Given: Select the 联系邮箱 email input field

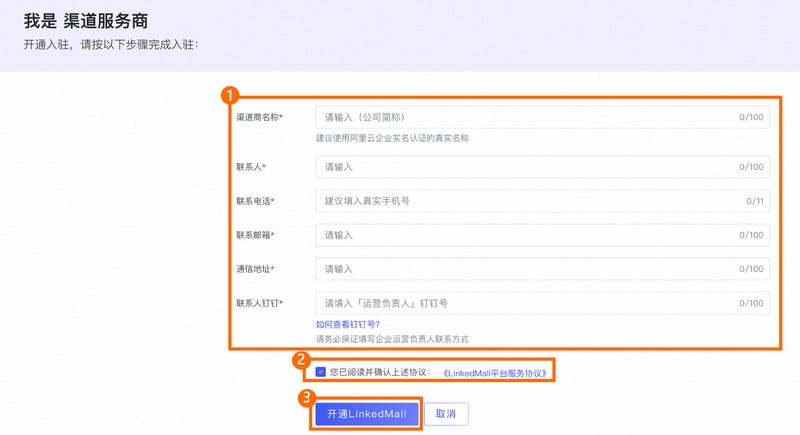Looking at the screenshot, I should 542,235.
